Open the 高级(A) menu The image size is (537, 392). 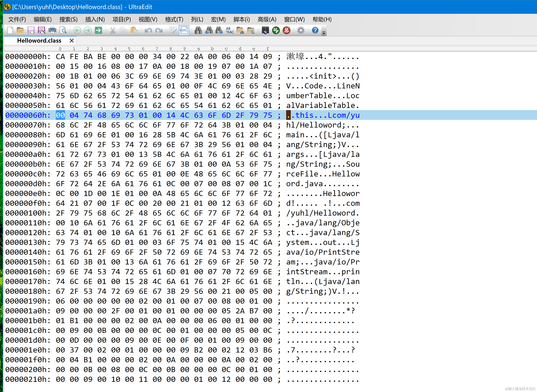pos(267,19)
